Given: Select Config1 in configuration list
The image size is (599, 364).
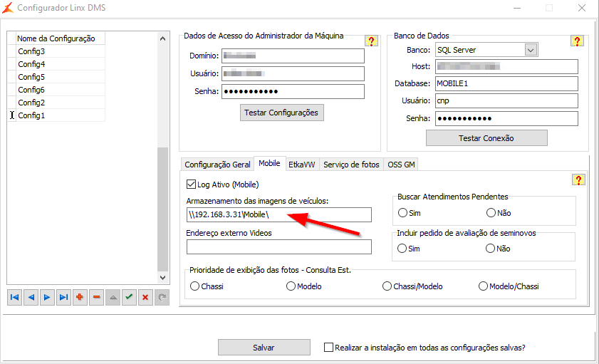Looking at the screenshot, I should pos(61,115).
